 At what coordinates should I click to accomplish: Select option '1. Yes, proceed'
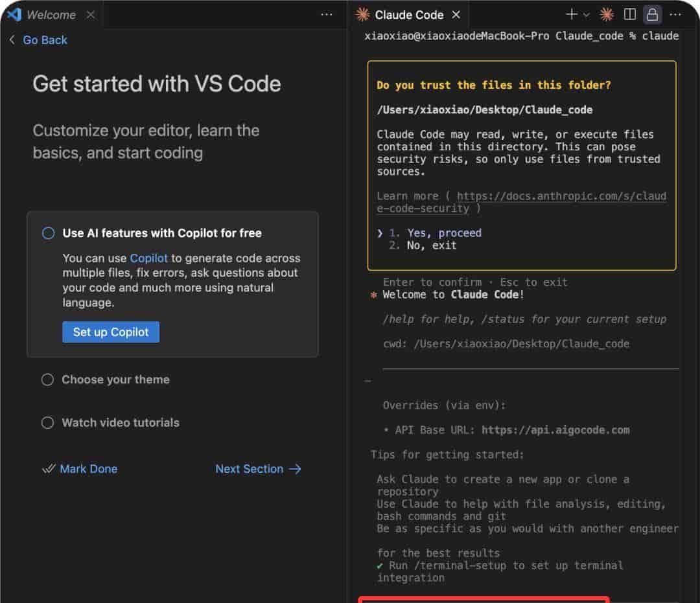coord(436,233)
